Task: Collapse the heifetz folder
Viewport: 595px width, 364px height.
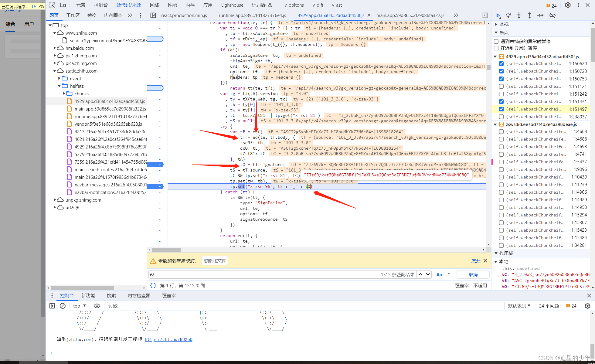Action: (x=59, y=86)
